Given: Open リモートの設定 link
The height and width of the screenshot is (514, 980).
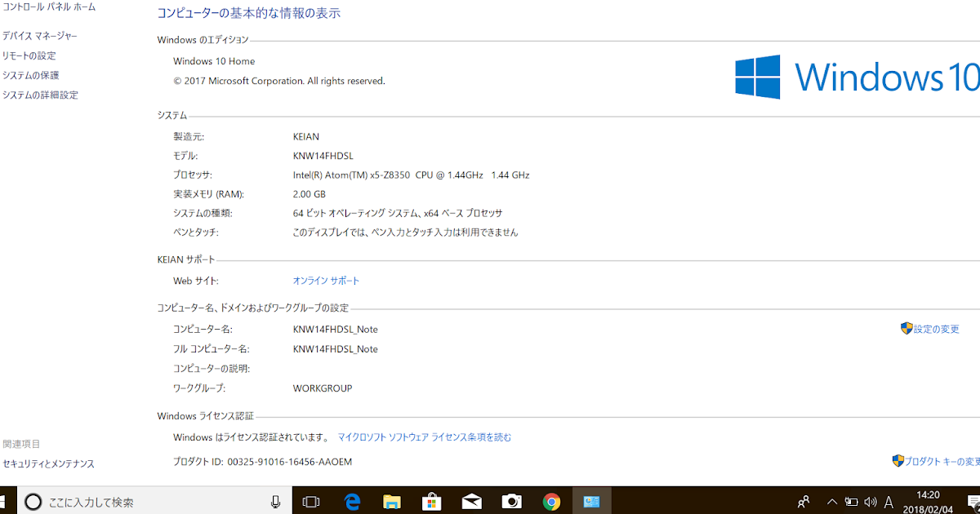Looking at the screenshot, I should point(29,55).
